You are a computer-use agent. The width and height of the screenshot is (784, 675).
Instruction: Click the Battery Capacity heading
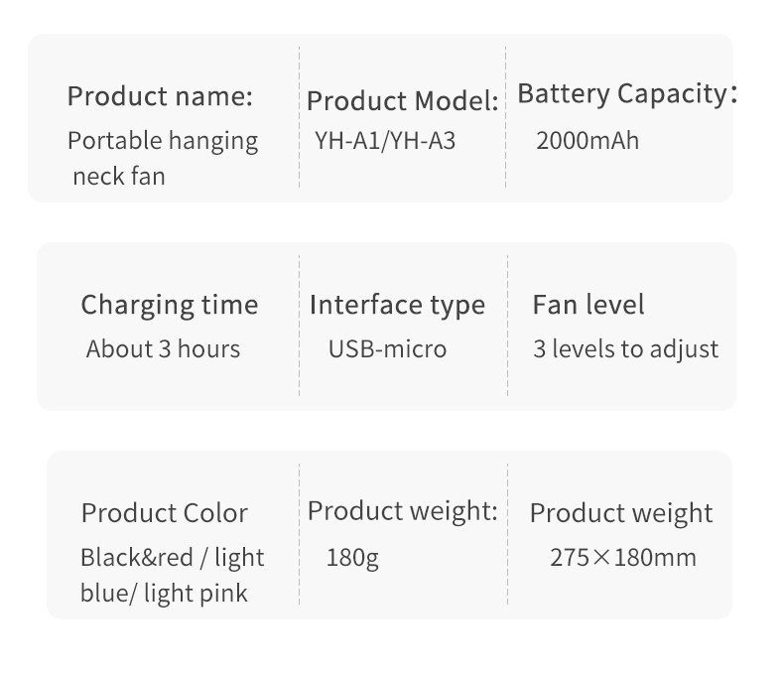(x=627, y=94)
